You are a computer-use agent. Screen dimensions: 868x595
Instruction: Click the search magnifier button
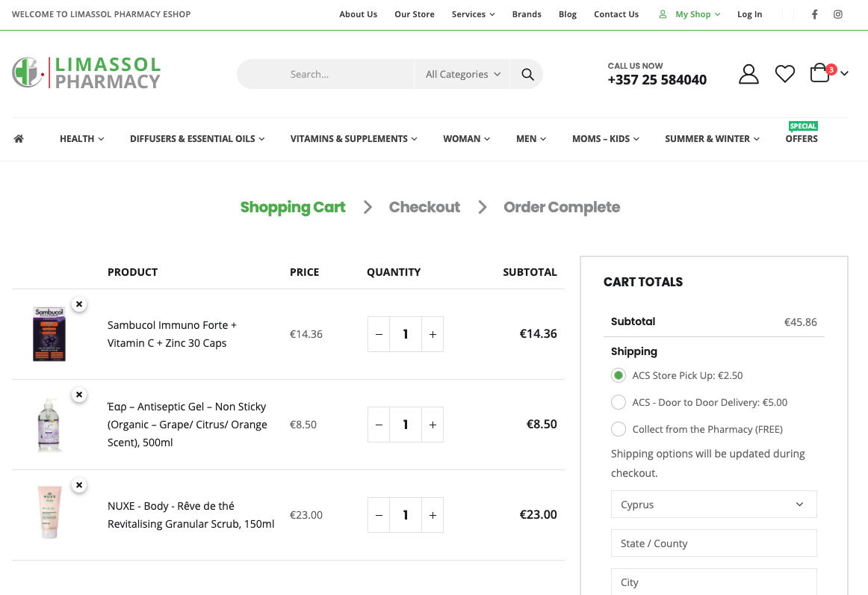[527, 74]
